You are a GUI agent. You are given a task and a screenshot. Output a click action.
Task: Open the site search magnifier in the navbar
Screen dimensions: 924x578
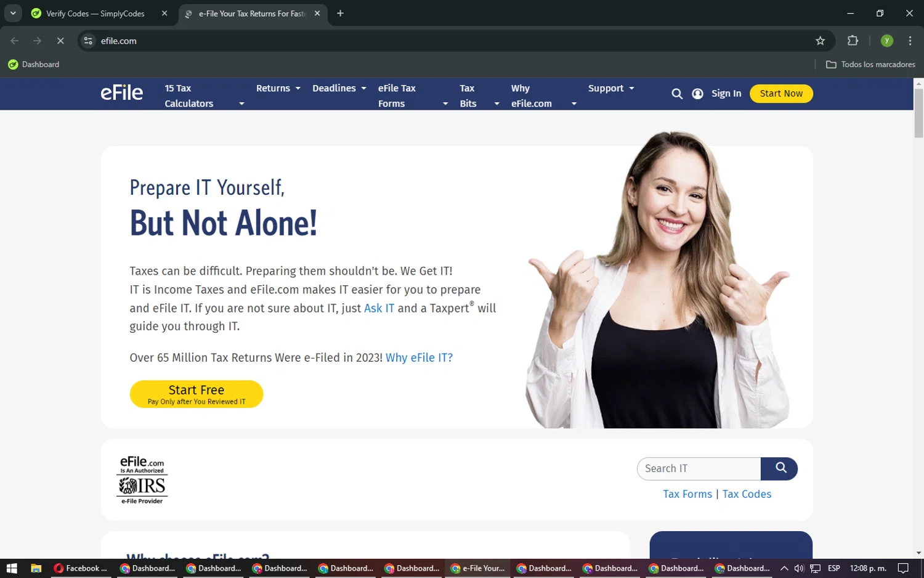[x=677, y=94]
